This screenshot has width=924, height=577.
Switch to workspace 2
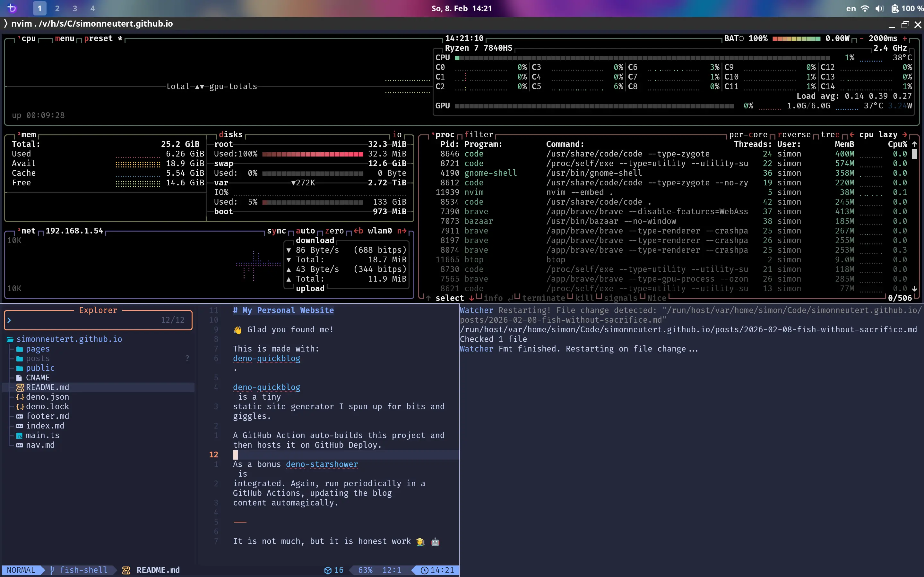pyautogui.click(x=57, y=8)
